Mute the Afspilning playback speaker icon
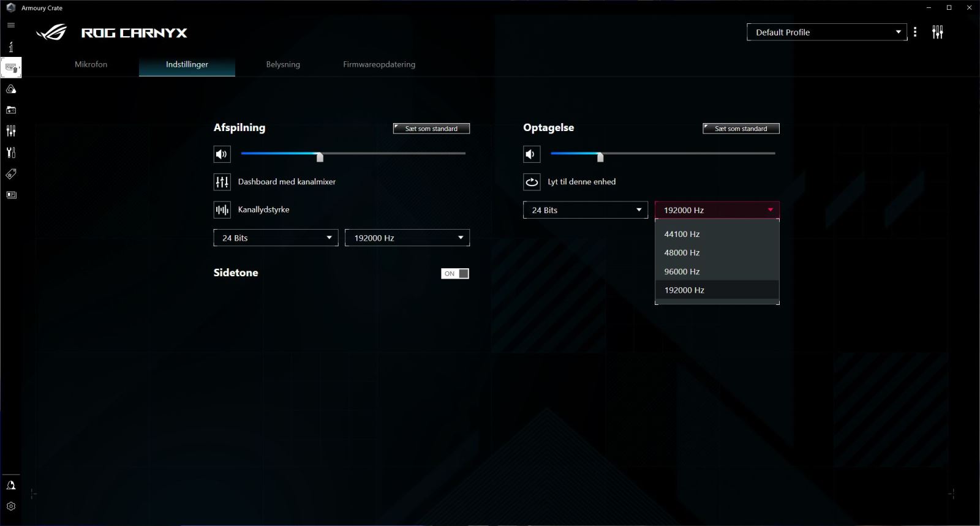 pos(222,154)
